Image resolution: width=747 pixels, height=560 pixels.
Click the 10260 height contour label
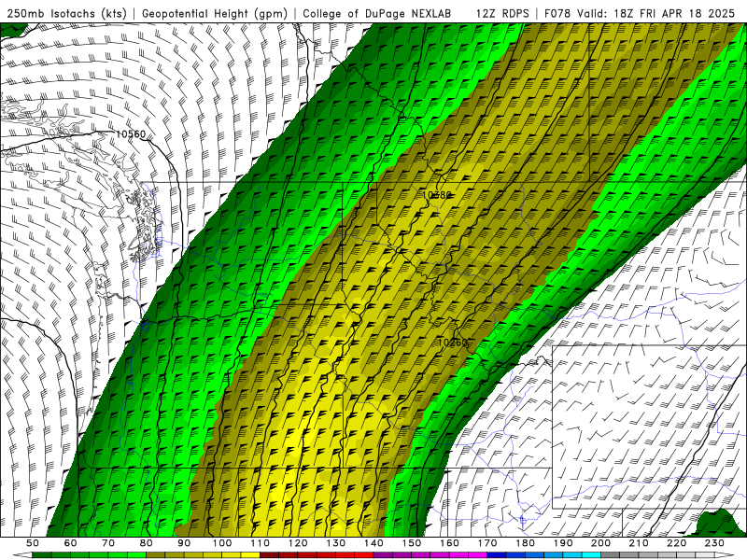point(453,343)
